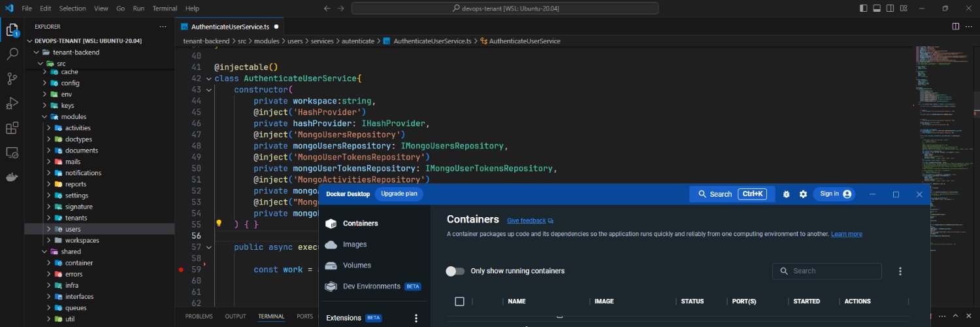Open the Customize Layout icon
Viewport: 980px width, 327px height.
905,9
